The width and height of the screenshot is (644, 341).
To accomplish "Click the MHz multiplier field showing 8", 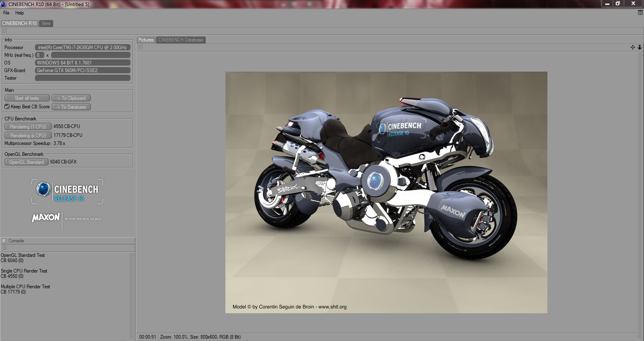I will (39, 55).
